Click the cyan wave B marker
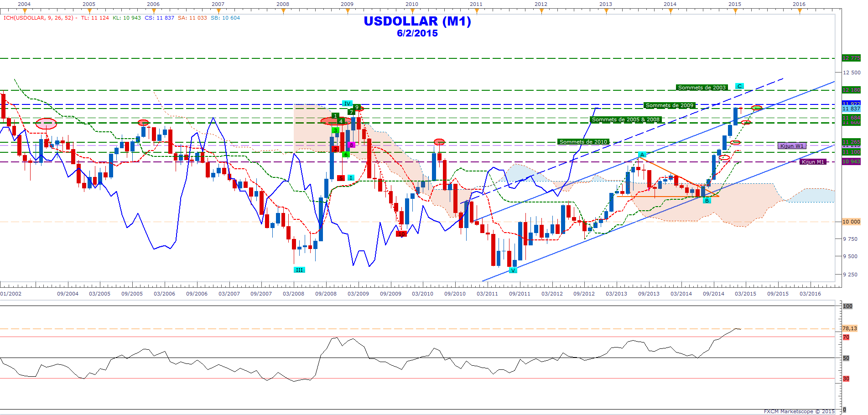Image resolution: width=868 pixels, height=415 pixels. 707,201
